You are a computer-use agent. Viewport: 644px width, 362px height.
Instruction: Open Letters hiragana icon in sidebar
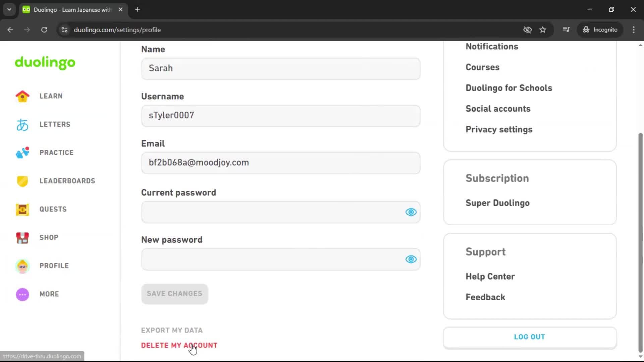22,125
